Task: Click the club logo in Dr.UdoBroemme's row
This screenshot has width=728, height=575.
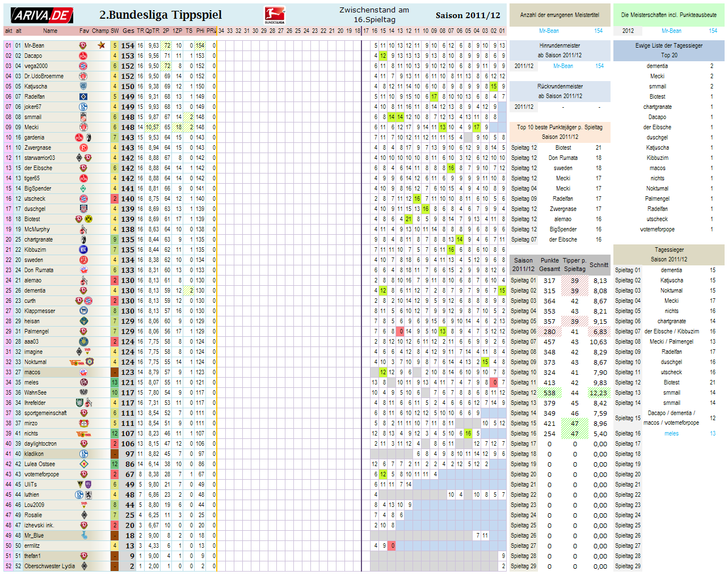Action: coord(83,76)
